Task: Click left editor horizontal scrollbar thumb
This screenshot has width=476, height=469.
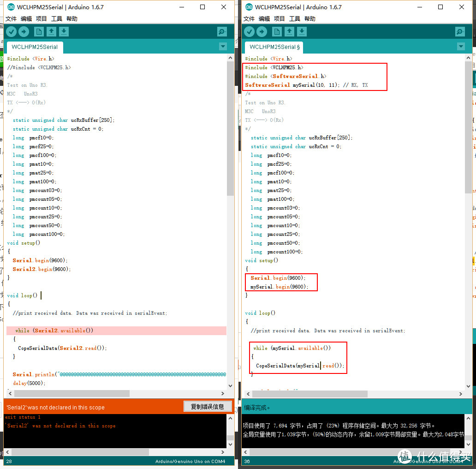Action: (x=72, y=394)
